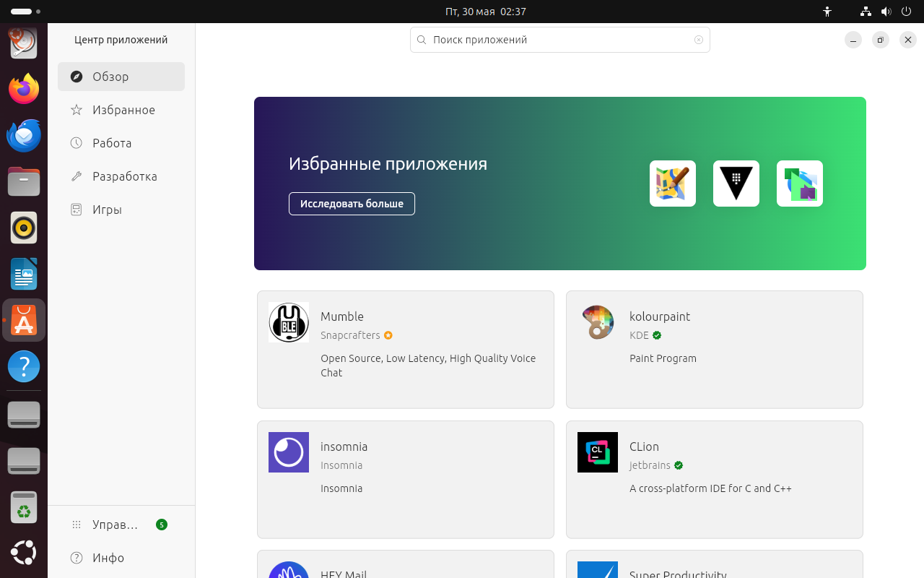Click the Snapcrafters publisher name

pos(350,335)
